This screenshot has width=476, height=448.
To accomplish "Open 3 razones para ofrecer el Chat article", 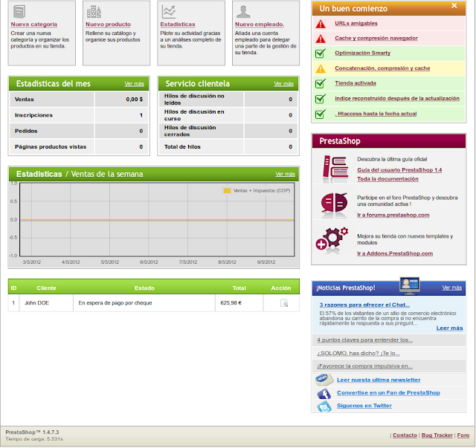I will point(364,305).
